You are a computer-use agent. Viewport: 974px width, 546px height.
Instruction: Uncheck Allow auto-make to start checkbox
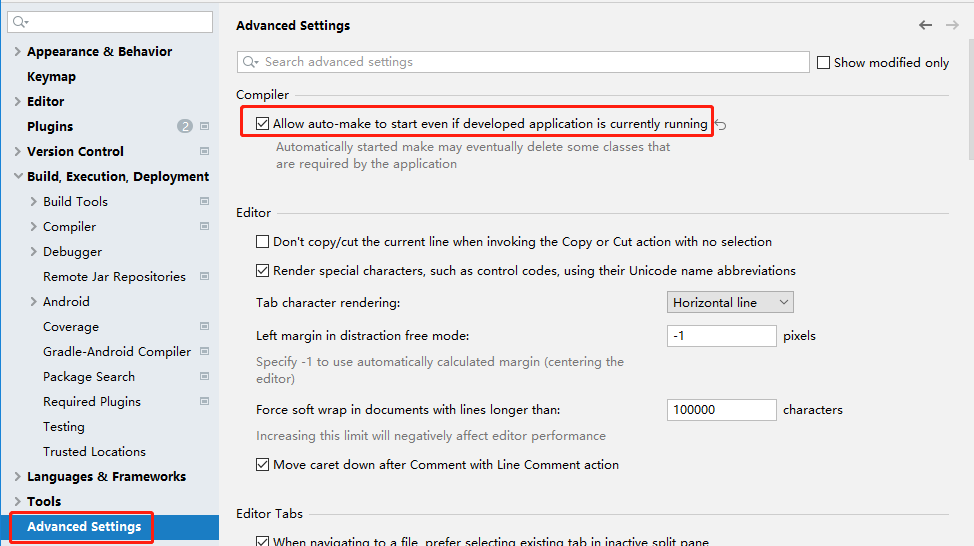262,124
